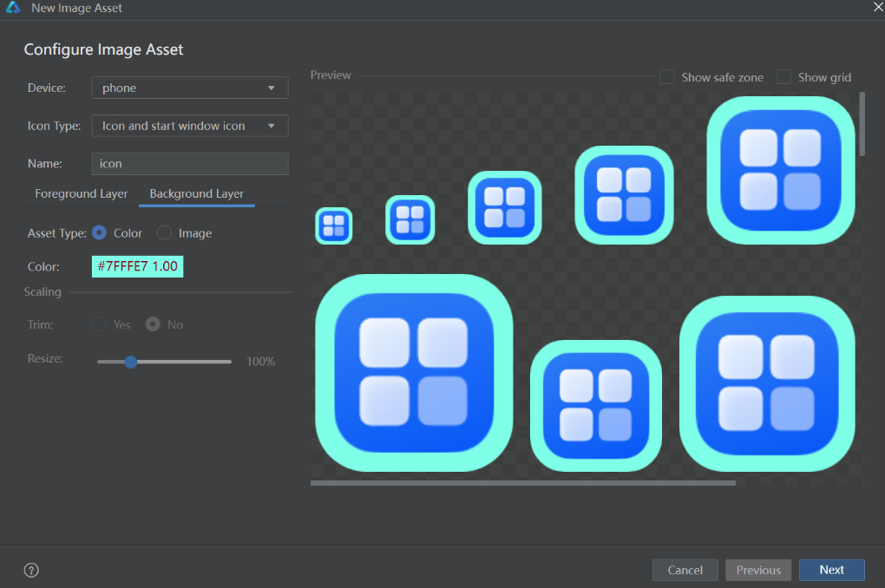Select the Color asset type radio
This screenshot has height=588, width=885.
(100, 232)
